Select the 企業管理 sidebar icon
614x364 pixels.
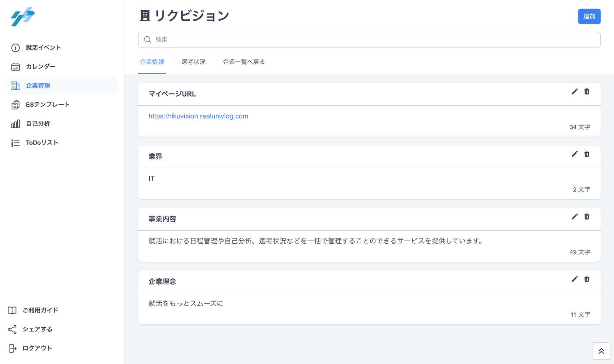click(15, 85)
